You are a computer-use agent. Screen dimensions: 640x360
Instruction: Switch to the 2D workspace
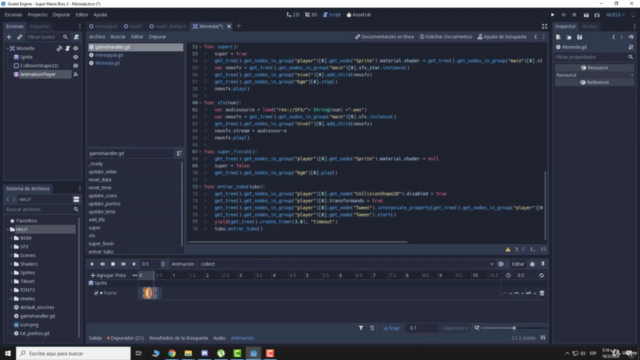[293, 15]
